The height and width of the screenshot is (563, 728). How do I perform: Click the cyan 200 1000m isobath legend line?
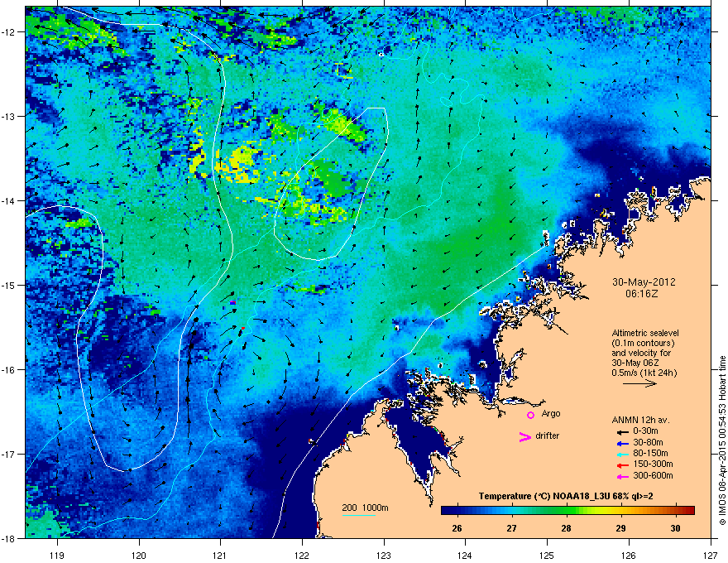point(358,515)
